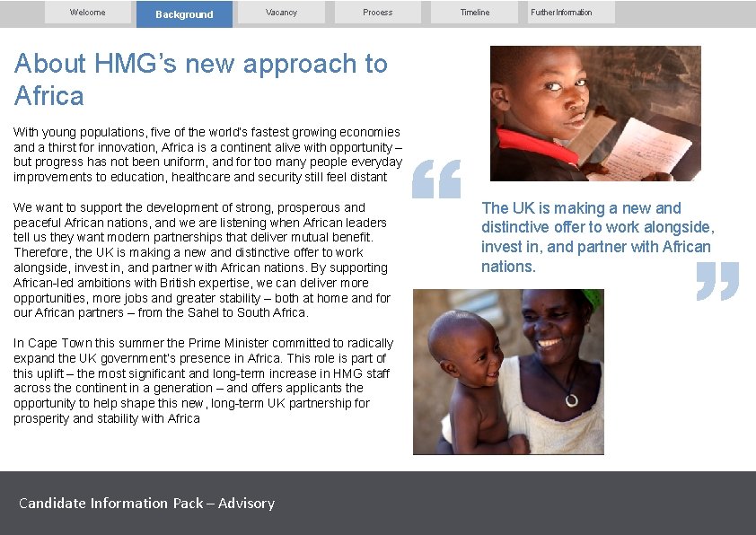Click the paragraph starting 'In Cape Town this summer'
This screenshot has width=756, height=535.
click(x=204, y=381)
